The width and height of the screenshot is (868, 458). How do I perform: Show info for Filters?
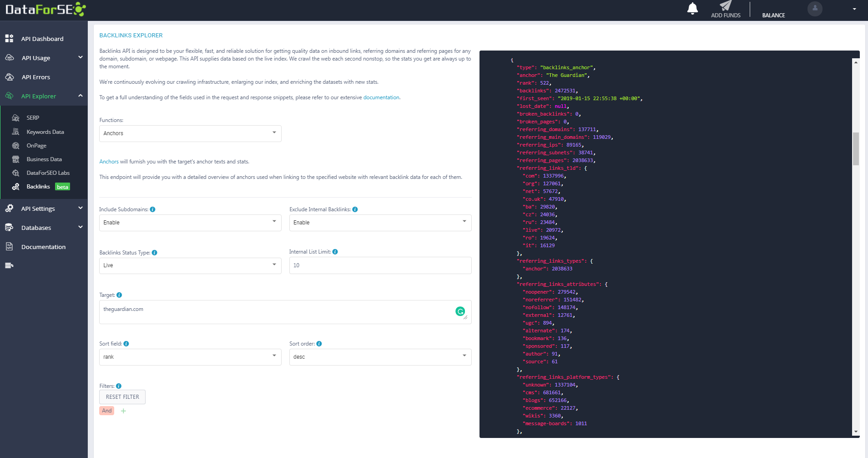118,386
